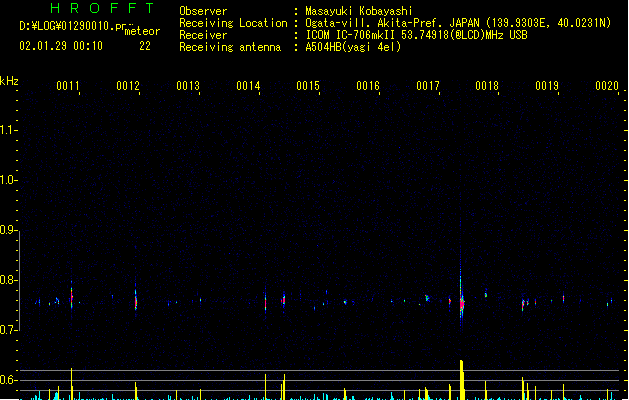Click the meteor count value 22

click(x=145, y=46)
